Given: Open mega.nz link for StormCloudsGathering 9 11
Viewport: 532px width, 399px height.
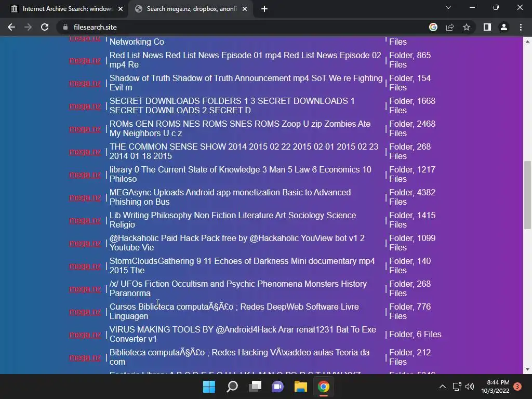Looking at the screenshot, I should 85,266.
